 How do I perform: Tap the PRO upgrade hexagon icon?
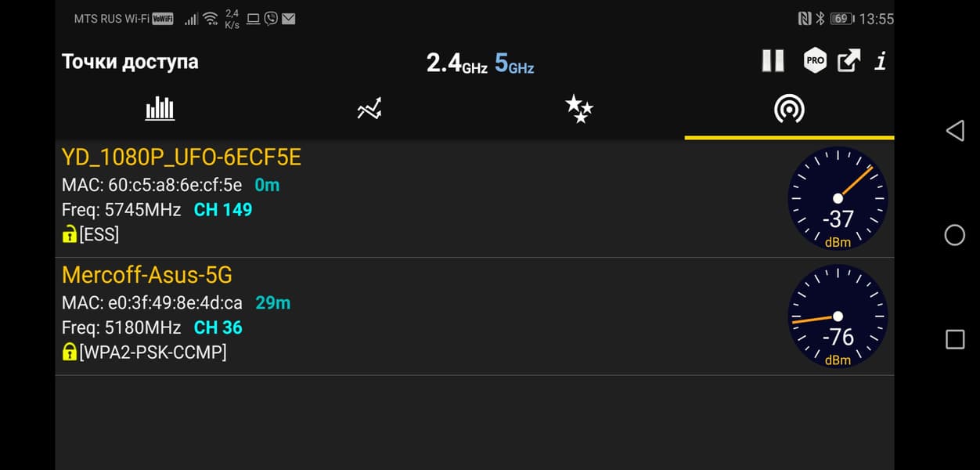pyautogui.click(x=815, y=61)
